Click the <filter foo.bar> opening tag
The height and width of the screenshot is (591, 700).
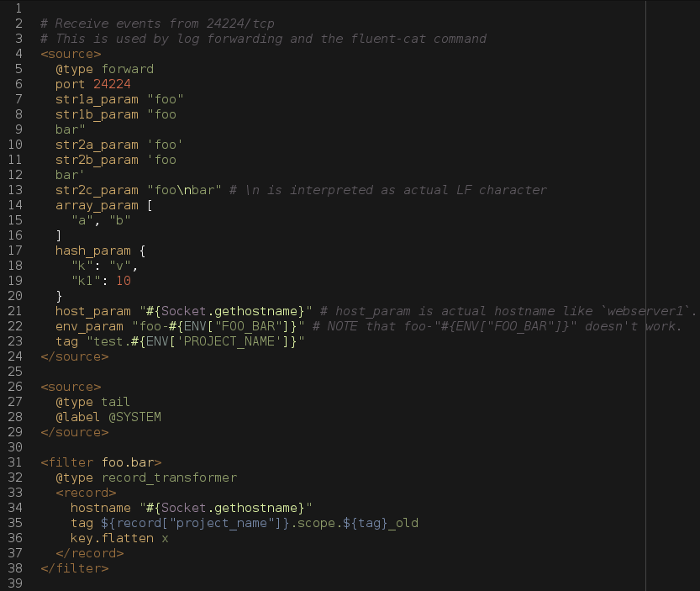coord(102,462)
